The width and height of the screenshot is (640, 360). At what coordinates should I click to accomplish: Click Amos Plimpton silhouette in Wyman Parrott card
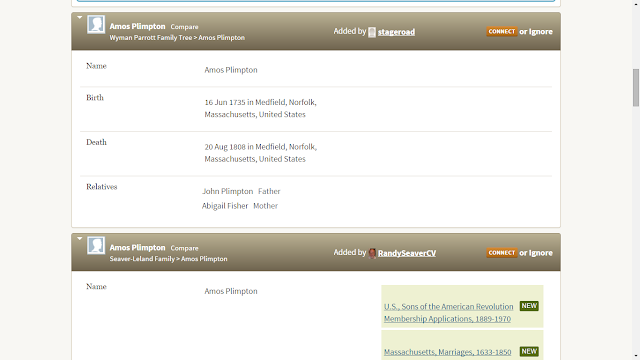96,24
